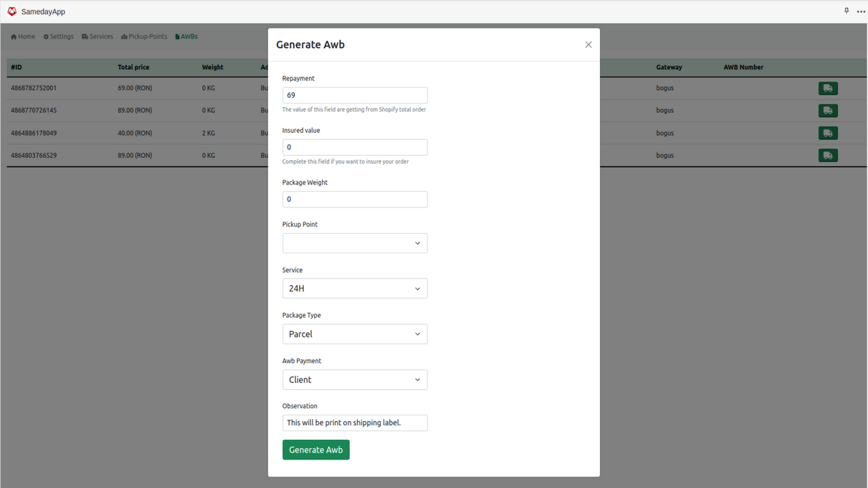Click the Generate Awb button
868x488 pixels.
click(315, 449)
